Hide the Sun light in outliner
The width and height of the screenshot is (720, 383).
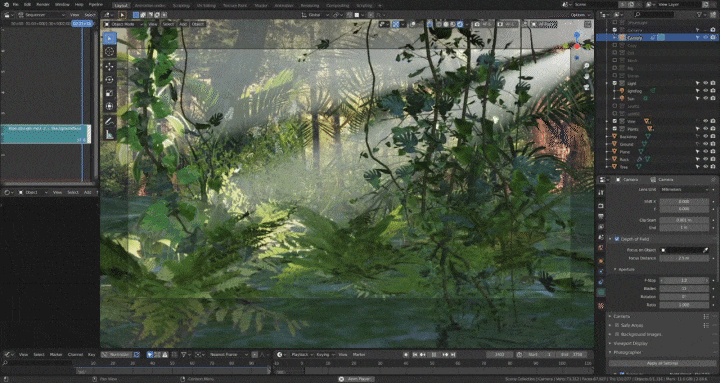706,98
